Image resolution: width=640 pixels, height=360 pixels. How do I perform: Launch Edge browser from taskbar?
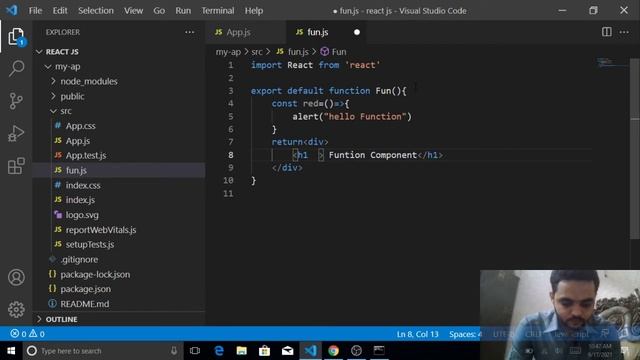point(219,351)
